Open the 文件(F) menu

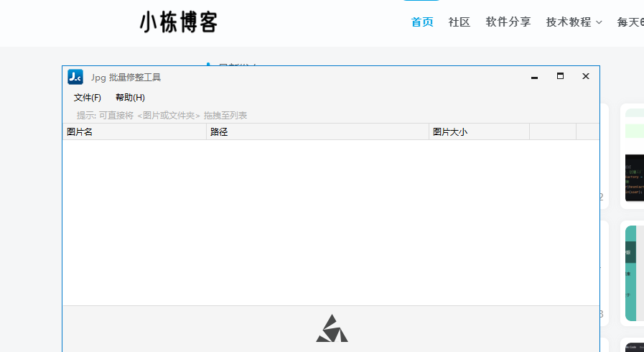(x=88, y=98)
